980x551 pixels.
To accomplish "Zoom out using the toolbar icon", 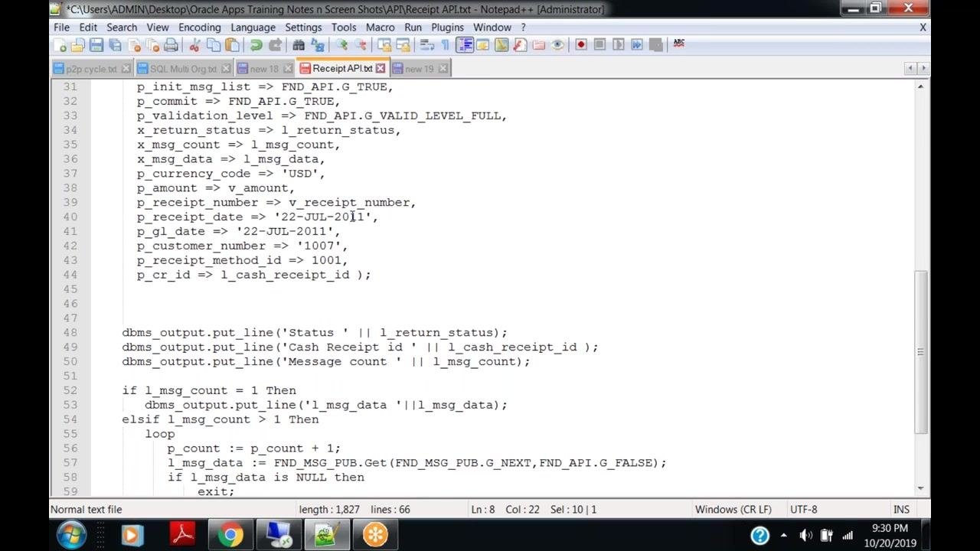I will tap(361, 44).
